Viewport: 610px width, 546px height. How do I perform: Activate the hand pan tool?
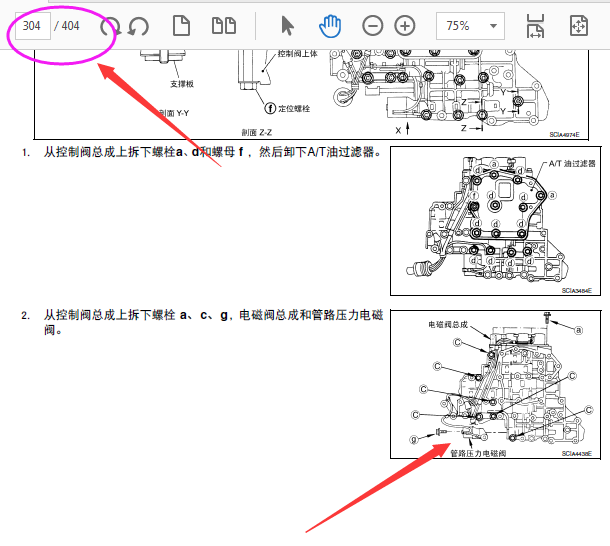(x=330, y=26)
